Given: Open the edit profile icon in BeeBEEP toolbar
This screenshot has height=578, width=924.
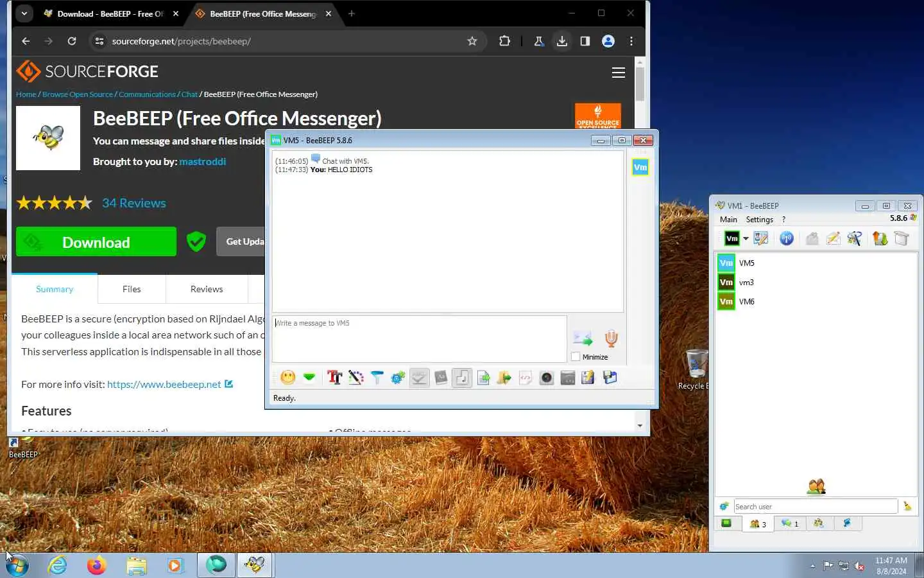Looking at the screenshot, I should [761, 238].
